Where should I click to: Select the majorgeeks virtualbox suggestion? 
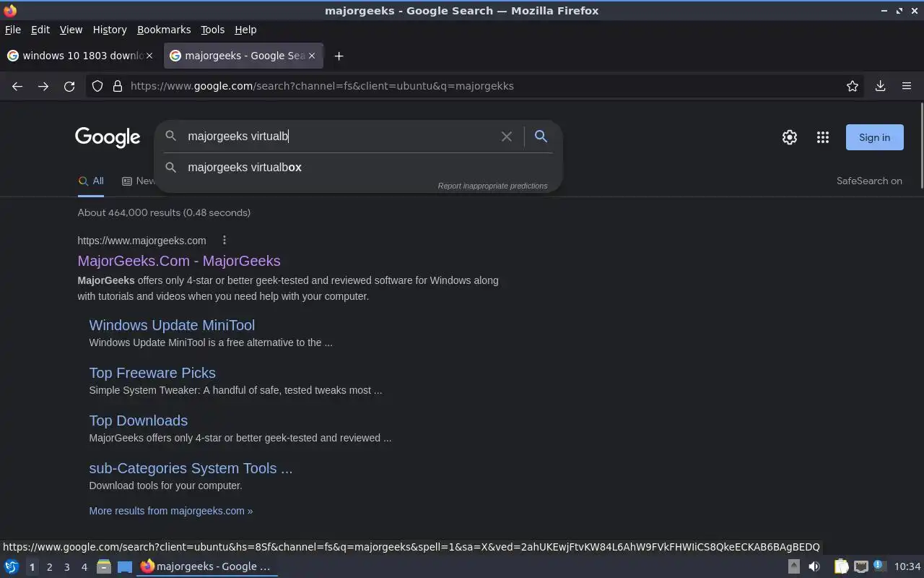(x=358, y=167)
